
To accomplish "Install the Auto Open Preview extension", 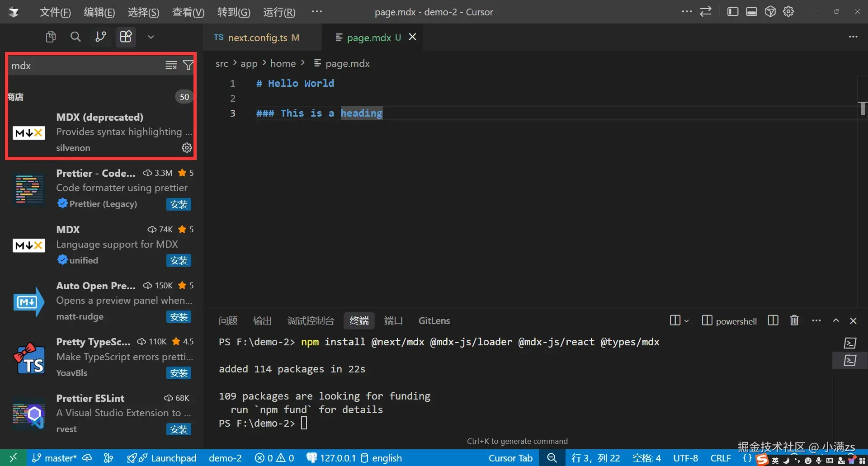I will coord(179,317).
